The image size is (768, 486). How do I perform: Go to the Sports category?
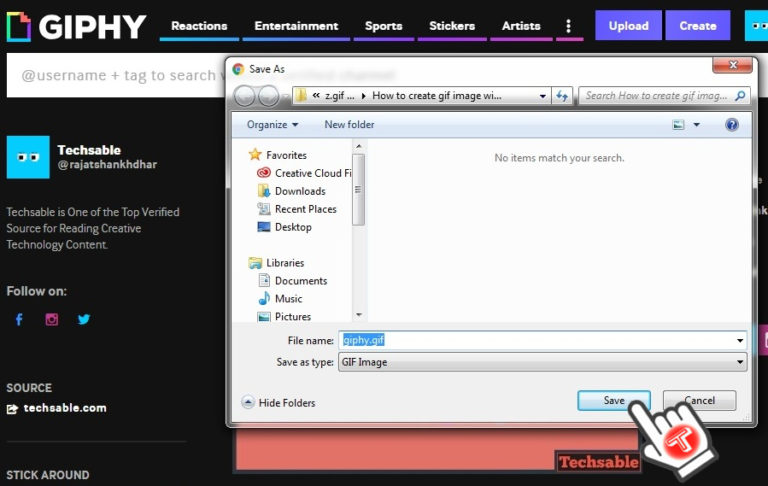coord(384,26)
